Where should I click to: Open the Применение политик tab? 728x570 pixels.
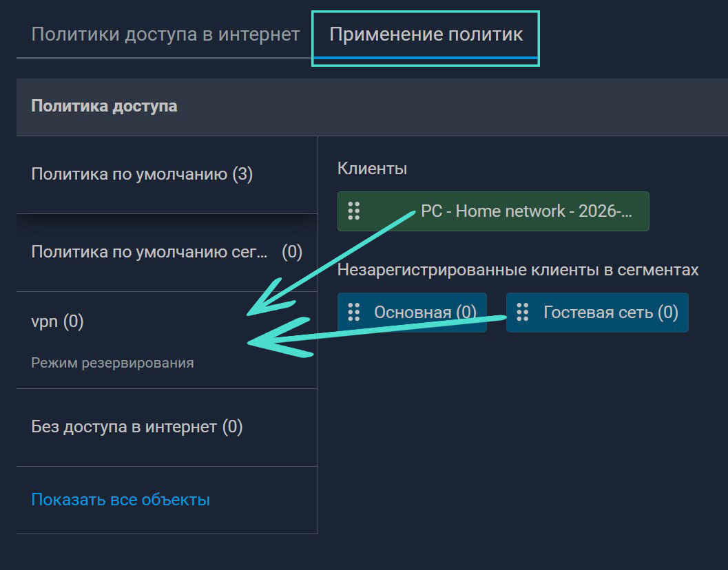(426, 34)
